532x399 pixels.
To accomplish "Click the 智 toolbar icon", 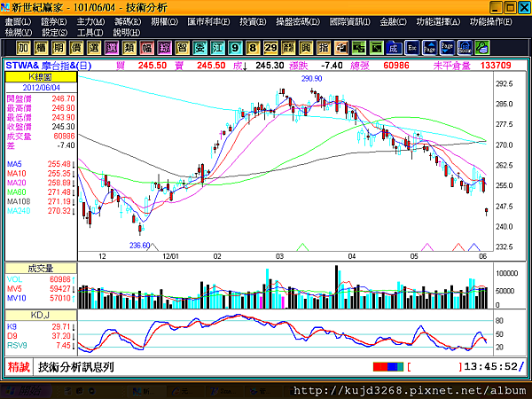I will (182, 48).
